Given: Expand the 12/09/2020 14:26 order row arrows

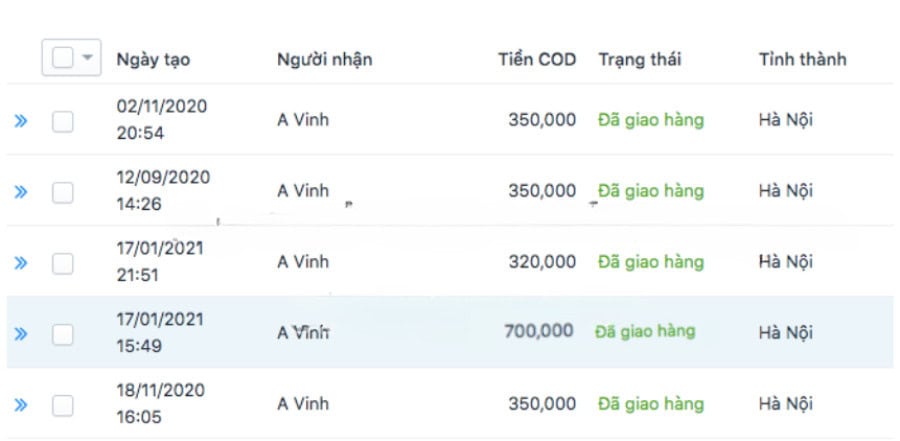Looking at the screenshot, I should [x=21, y=192].
